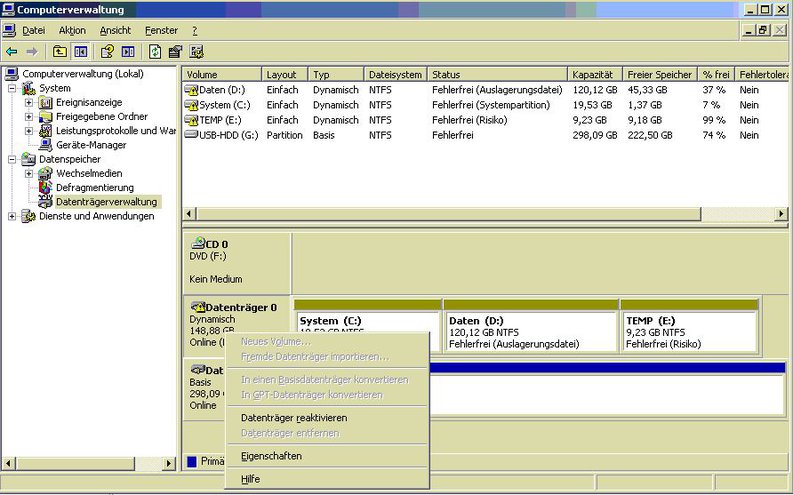Click the Up one level folder icon
This screenshot has height=495, width=793.
point(60,52)
